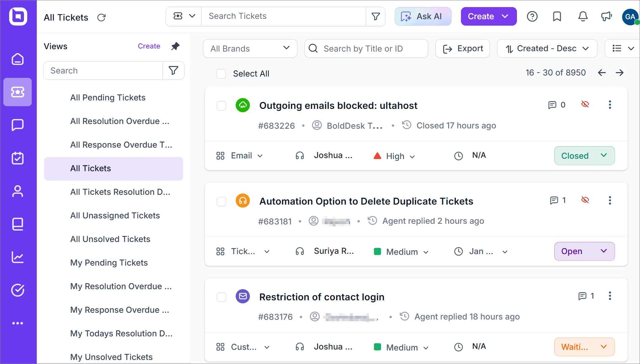The image size is (640, 364).
Task: Focus the Search by Title or ID field
Action: [366, 49]
